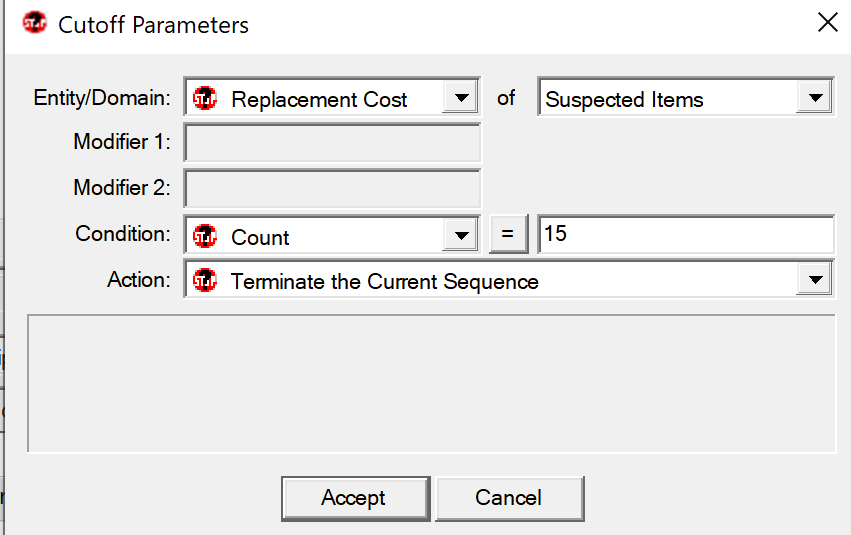Click the Cutoff Parameters title bar icon
The image size is (851, 535).
[34, 24]
